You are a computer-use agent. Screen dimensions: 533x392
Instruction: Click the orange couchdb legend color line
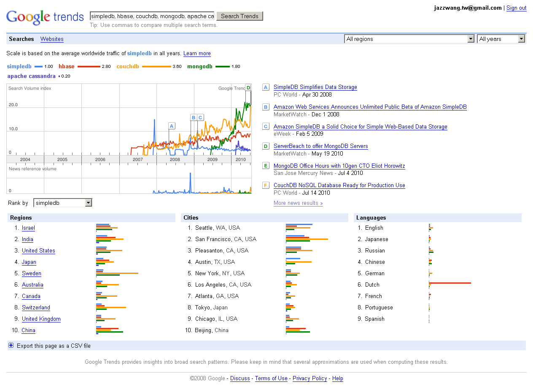pos(156,67)
